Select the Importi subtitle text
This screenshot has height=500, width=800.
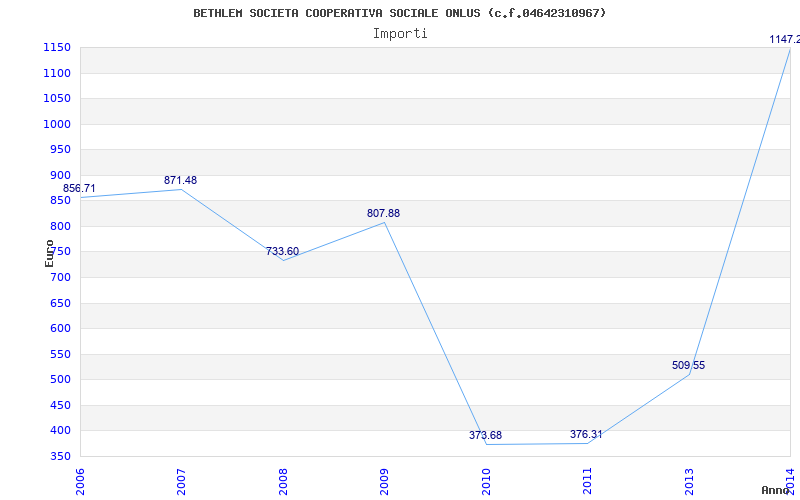coord(400,34)
